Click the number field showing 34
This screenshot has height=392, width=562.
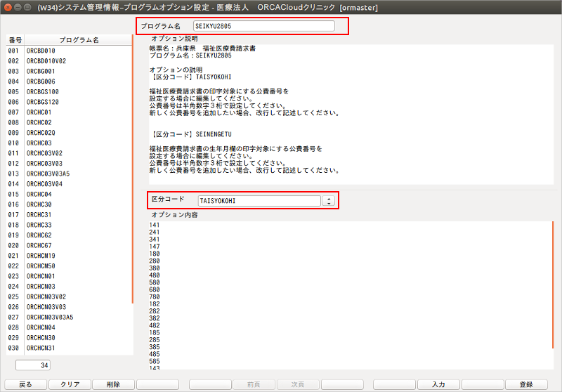[34, 365]
